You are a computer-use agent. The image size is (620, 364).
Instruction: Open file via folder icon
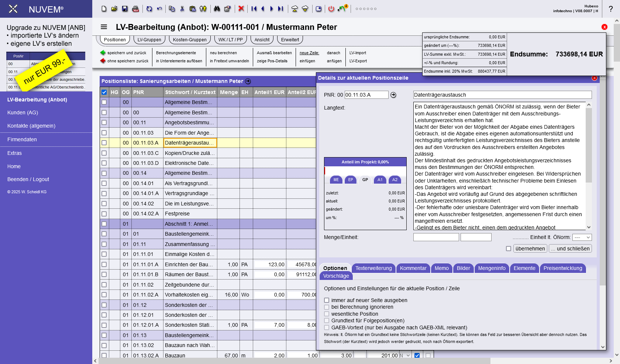114,8
